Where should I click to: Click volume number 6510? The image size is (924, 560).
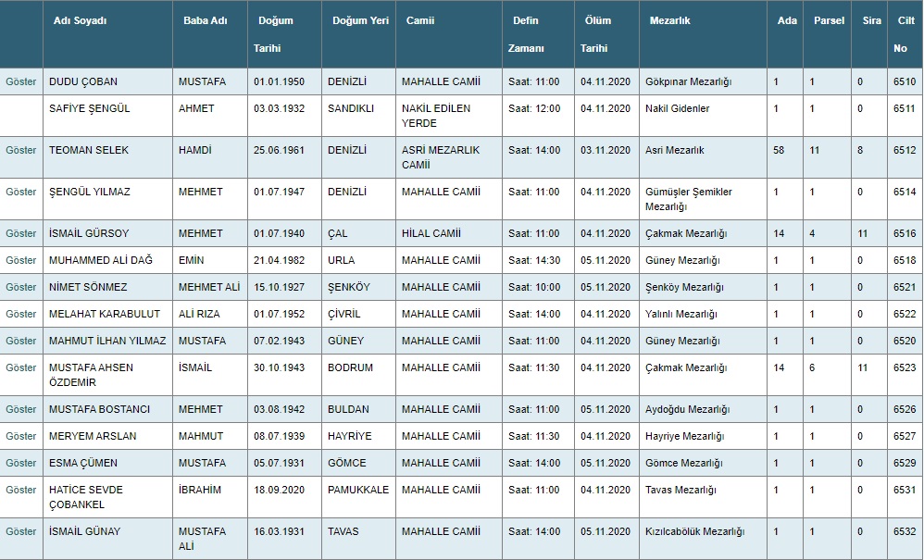[905, 81]
